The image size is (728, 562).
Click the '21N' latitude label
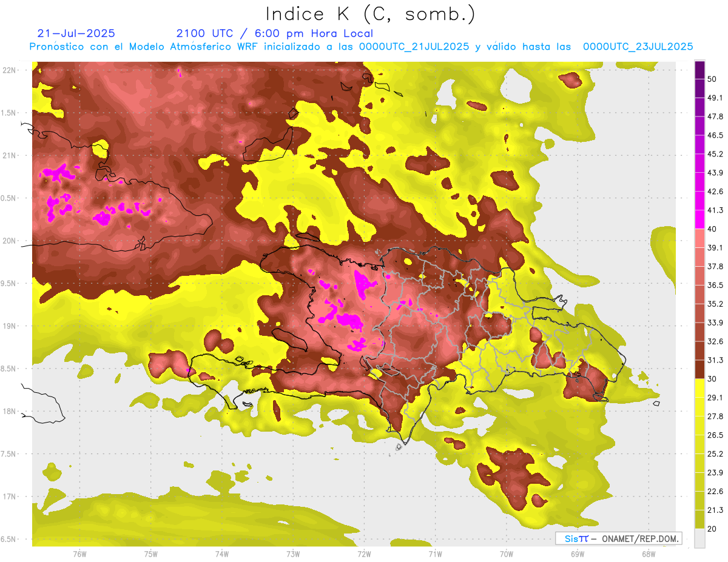tap(9, 155)
